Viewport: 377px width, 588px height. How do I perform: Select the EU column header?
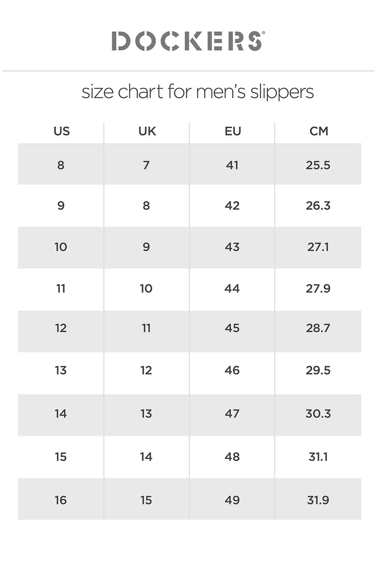tap(233, 131)
